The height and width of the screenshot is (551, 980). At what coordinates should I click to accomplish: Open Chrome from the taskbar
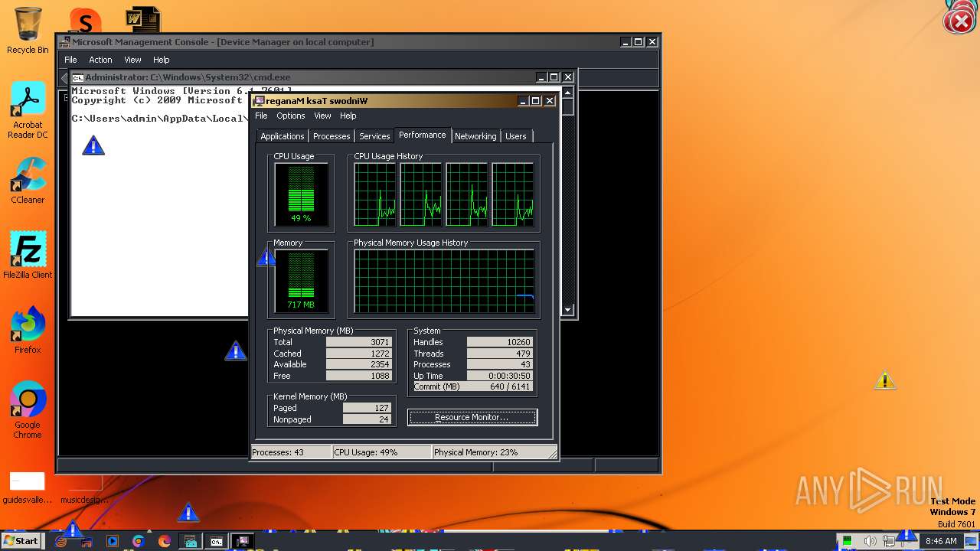pos(139,541)
